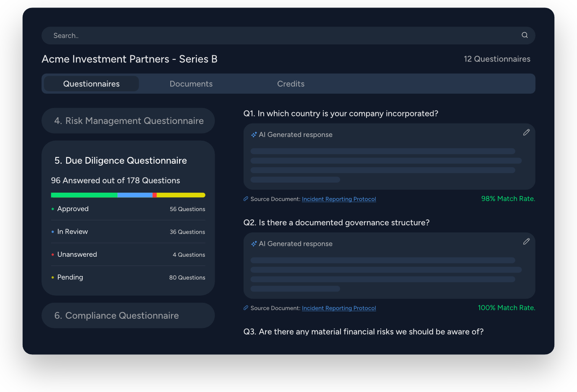The image size is (577, 392).
Task: Click the link icon beside Q1 source document
Action: click(x=246, y=199)
